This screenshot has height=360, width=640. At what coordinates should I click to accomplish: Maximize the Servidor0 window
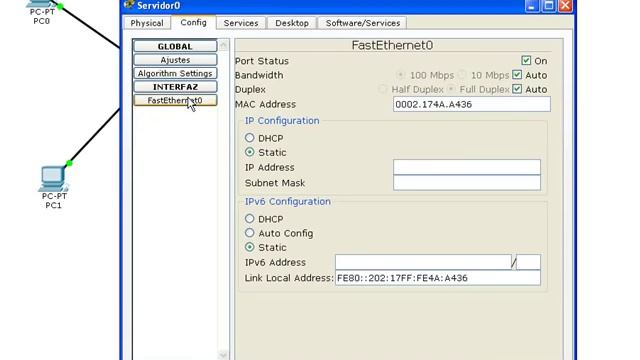tap(549, 5)
